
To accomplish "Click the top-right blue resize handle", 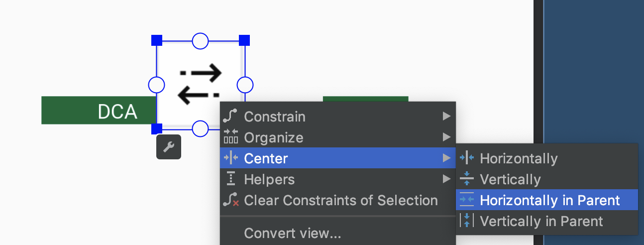I will tap(244, 40).
